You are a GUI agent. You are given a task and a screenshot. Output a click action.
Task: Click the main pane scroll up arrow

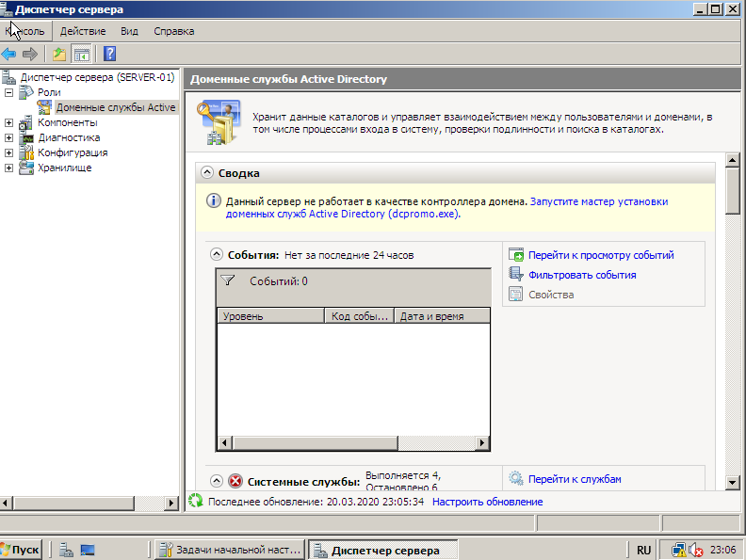click(732, 160)
